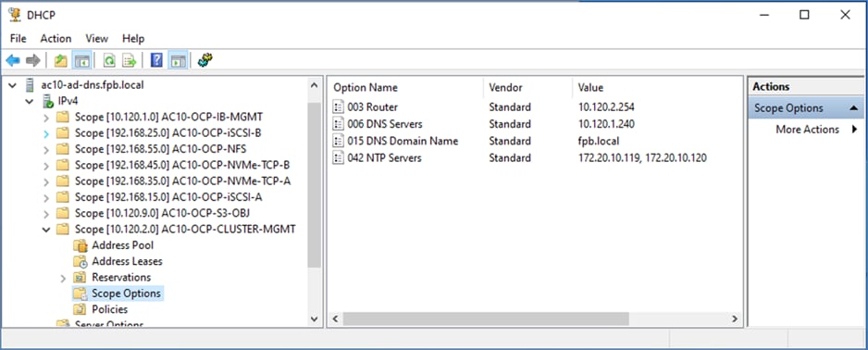Click the Up One Level folder icon
The width and height of the screenshot is (868, 350).
(61, 60)
